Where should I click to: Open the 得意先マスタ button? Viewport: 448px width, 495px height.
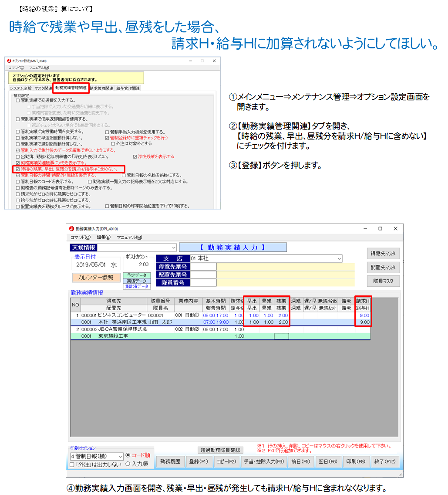point(383,254)
